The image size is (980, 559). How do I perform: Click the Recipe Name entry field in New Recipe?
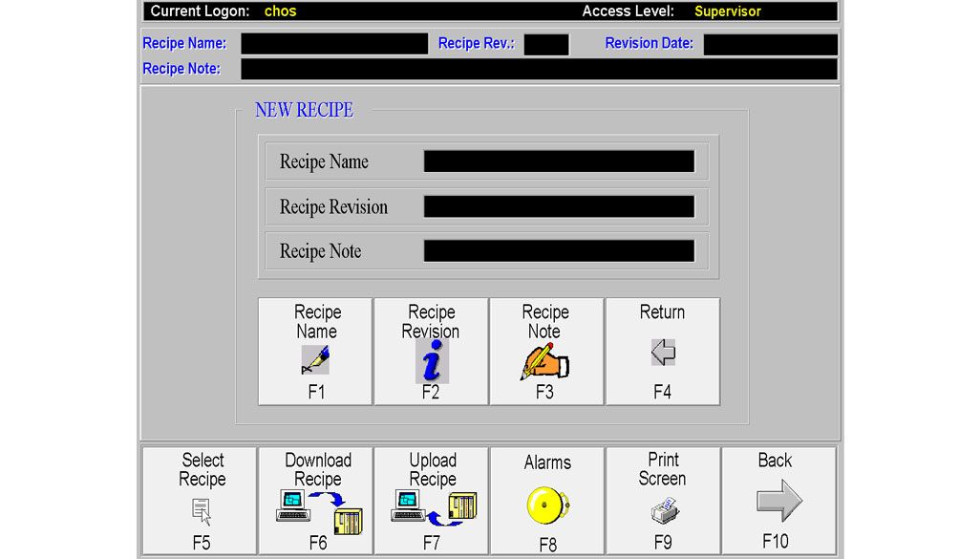(559, 161)
